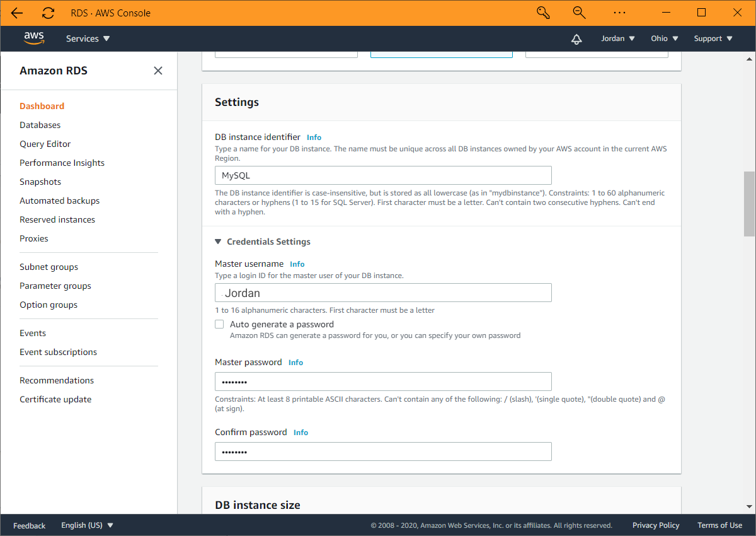The height and width of the screenshot is (536, 756).
Task: Open Databases in the sidebar
Action: click(40, 125)
